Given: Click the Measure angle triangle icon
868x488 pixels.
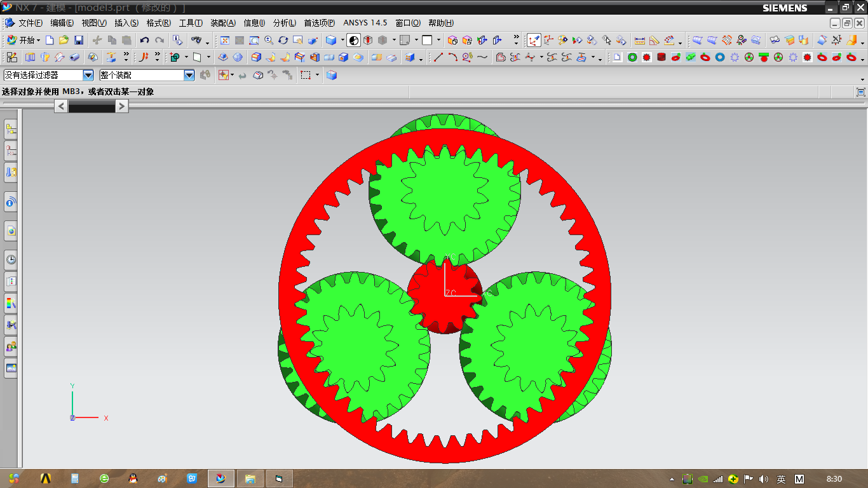Looking at the screenshot, I should coord(654,40).
